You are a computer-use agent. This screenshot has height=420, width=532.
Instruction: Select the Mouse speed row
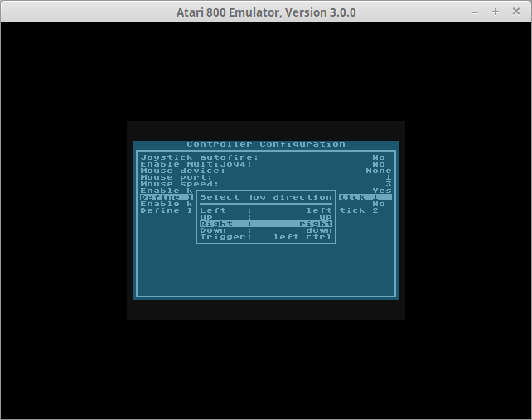[266, 184]
